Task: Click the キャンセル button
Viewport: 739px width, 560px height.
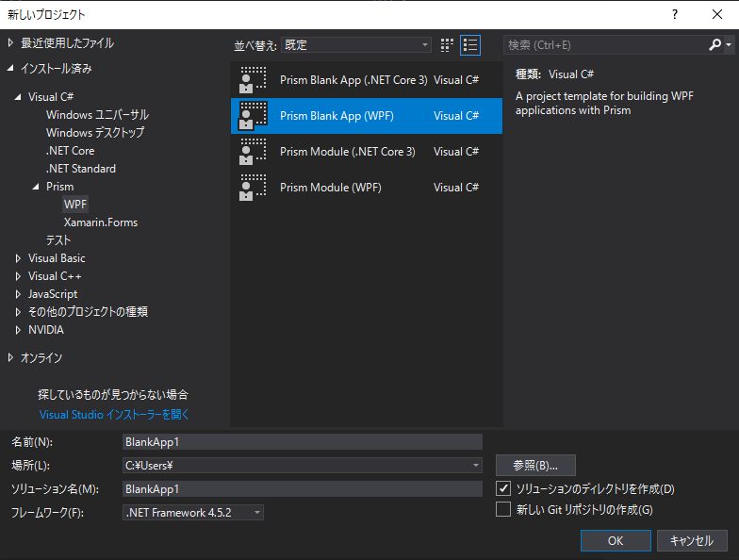Action: click(692, 540)
